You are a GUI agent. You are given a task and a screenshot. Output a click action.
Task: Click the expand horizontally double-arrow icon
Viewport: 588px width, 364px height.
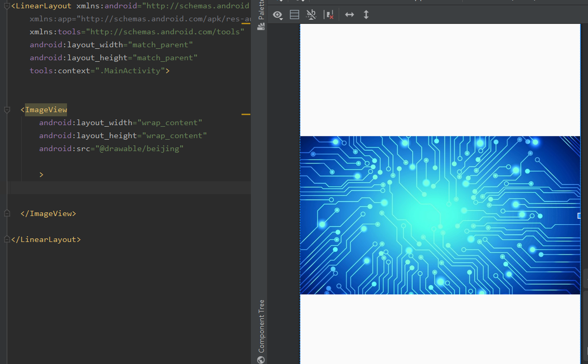coord(350,15)
